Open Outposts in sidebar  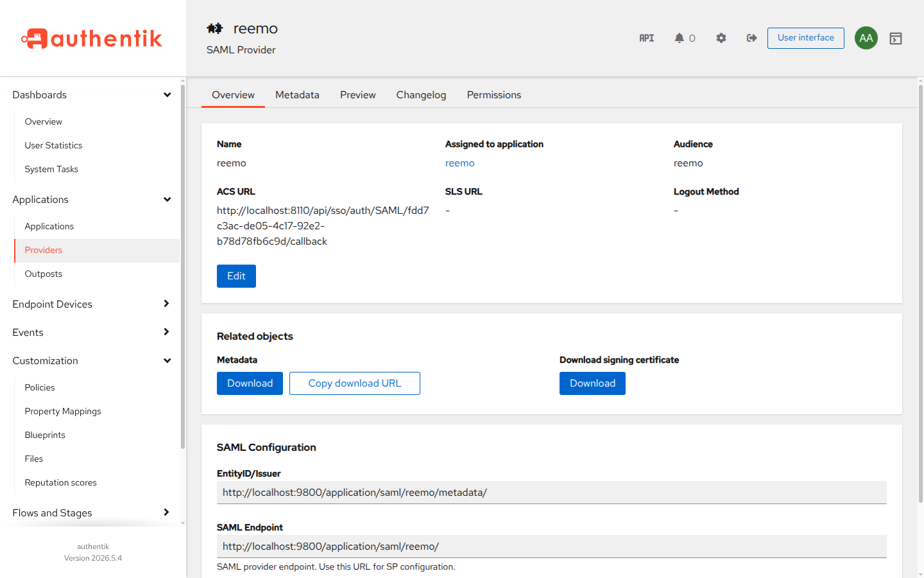[x=97, y=274]
